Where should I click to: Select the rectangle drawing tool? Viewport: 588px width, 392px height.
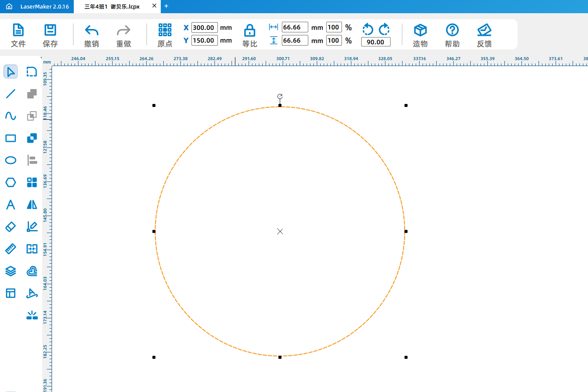click(11, 138)
